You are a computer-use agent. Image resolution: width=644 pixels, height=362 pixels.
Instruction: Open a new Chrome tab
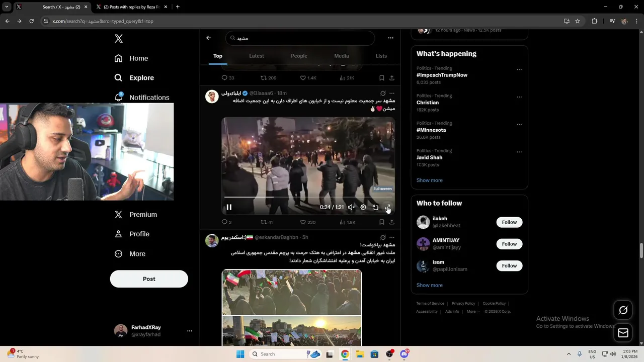(x=178, y=7)
